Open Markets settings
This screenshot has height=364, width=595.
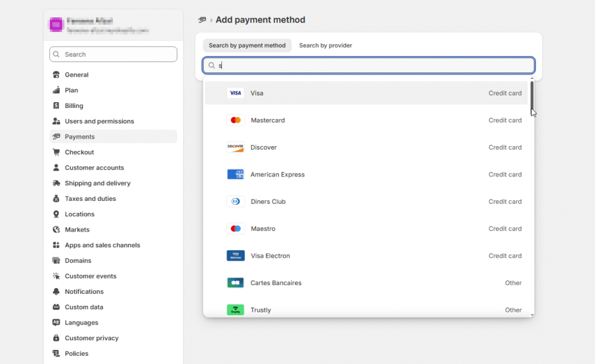click(x=113, y=230)
